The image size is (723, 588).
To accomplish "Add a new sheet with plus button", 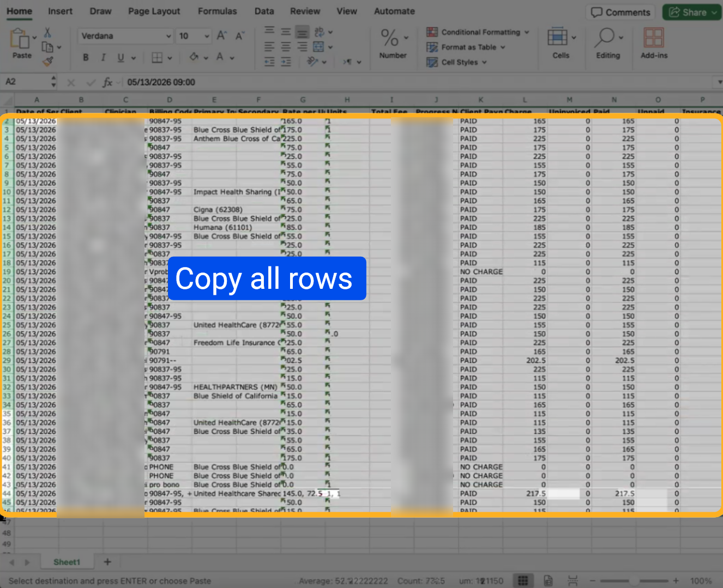I will point(107,562).
